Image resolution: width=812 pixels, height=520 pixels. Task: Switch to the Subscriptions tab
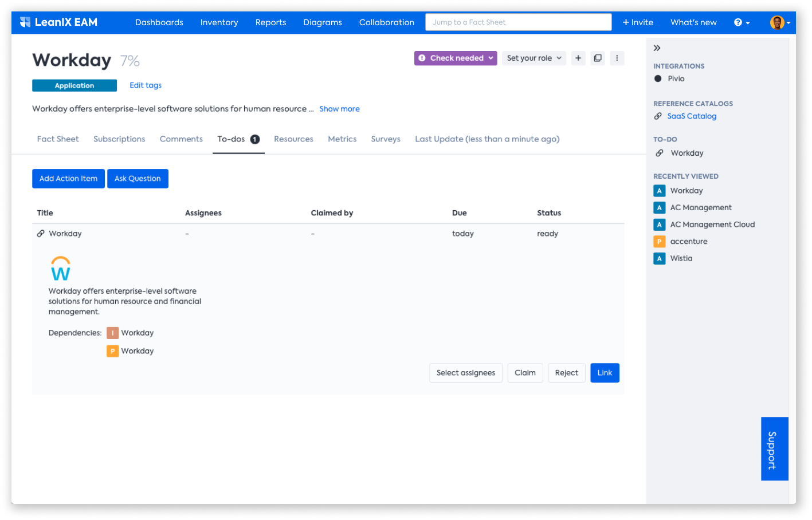119,139
